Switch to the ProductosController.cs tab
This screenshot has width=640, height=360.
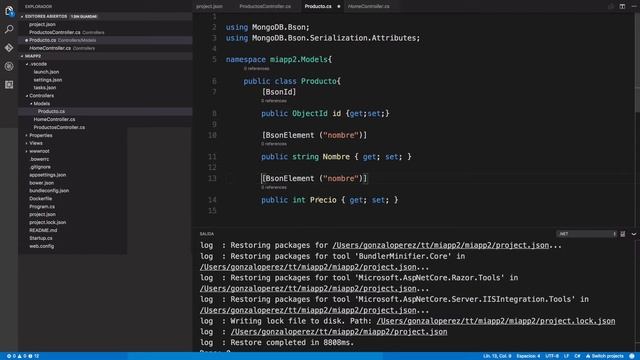pyautogui.click(x=265, y=6)
